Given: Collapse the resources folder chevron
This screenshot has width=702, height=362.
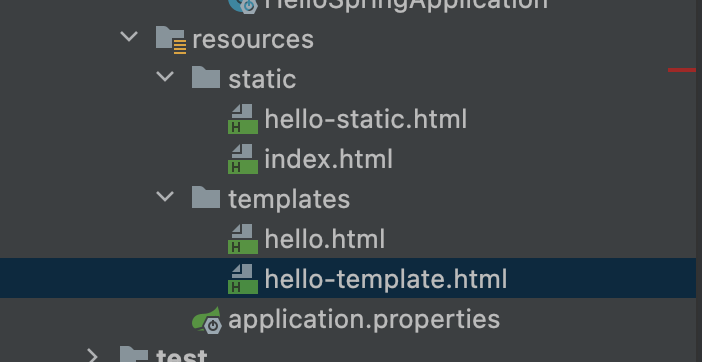Looking at the screenshot, I should tap(129, 37).
